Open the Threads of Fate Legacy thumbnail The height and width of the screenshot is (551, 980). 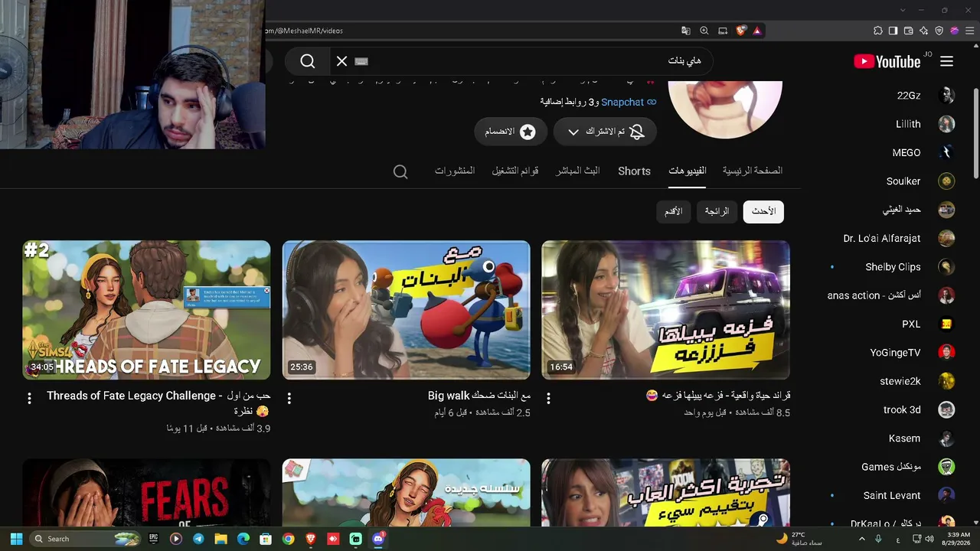(x=146, y=310)
